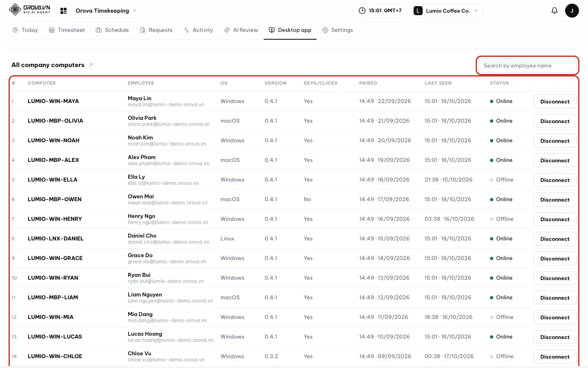Click the help icon beside All company computers
588x368 pixels.
[x=91, y=65]
